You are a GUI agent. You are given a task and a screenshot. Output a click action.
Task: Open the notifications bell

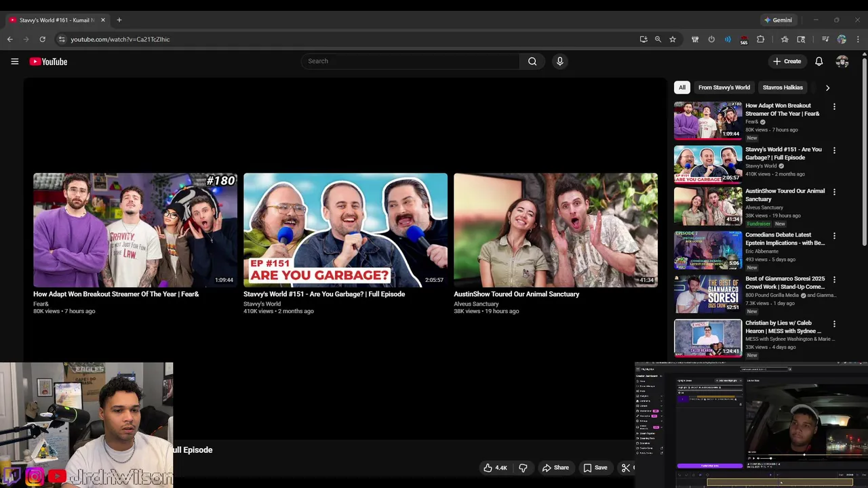(818, 61)
